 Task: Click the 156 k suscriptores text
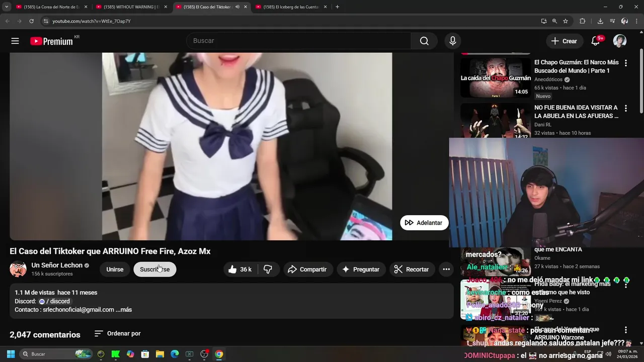click(x=52, y=274)
